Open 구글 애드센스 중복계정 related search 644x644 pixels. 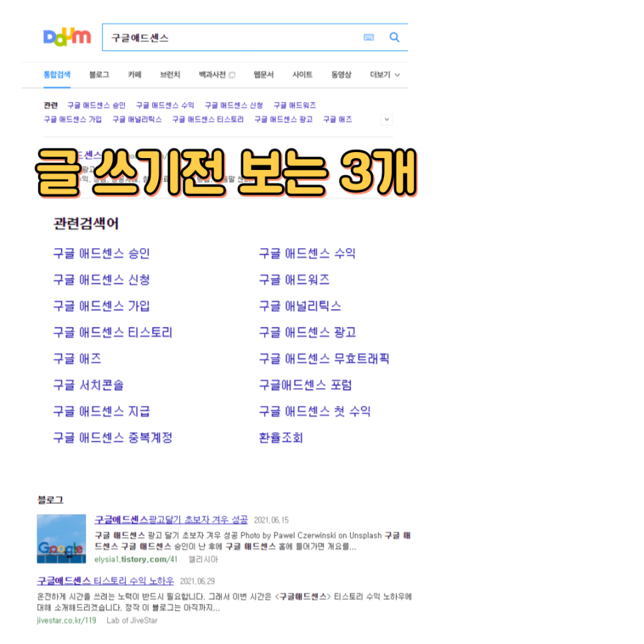[x=113, y=437]
